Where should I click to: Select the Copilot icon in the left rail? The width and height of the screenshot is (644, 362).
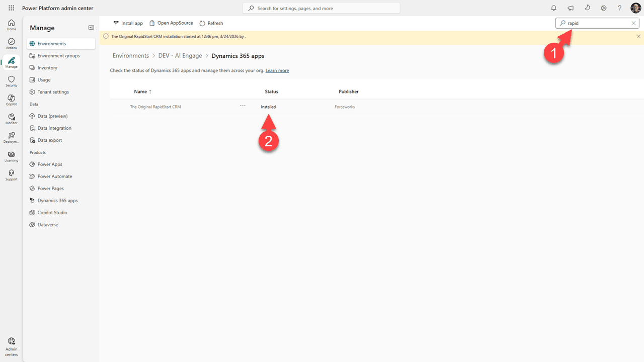(x=11, y=100)
